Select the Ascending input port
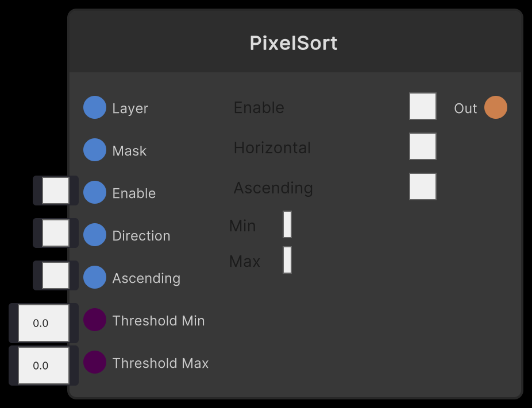 pyautogui.click(x=94, y=278)
